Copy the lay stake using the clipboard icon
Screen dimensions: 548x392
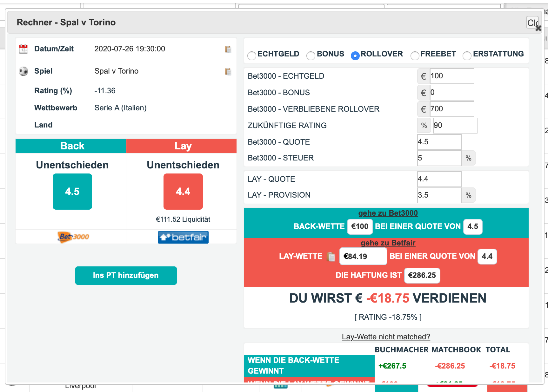pyautogui.click(x=331, y=256)
